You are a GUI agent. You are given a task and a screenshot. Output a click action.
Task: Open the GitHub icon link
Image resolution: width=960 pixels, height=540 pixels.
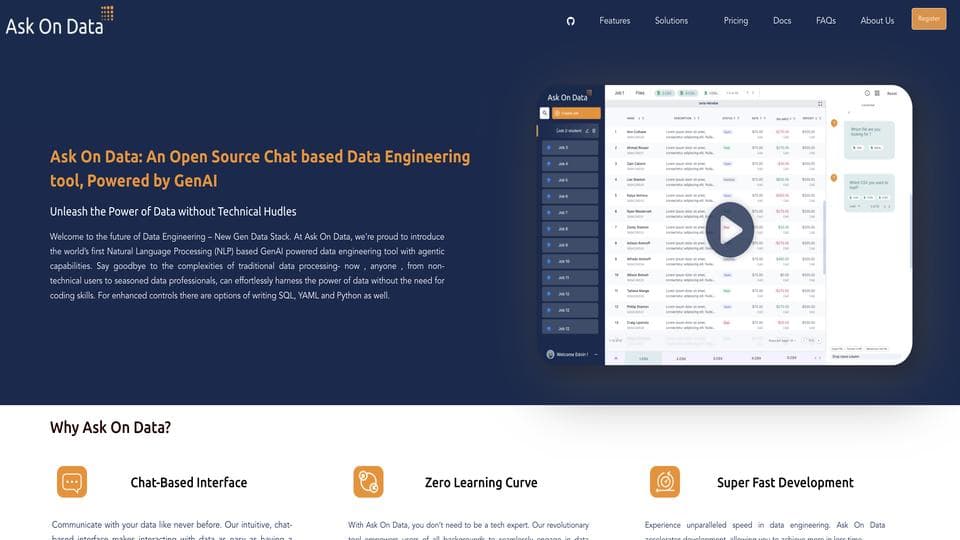tap(571, 21)
